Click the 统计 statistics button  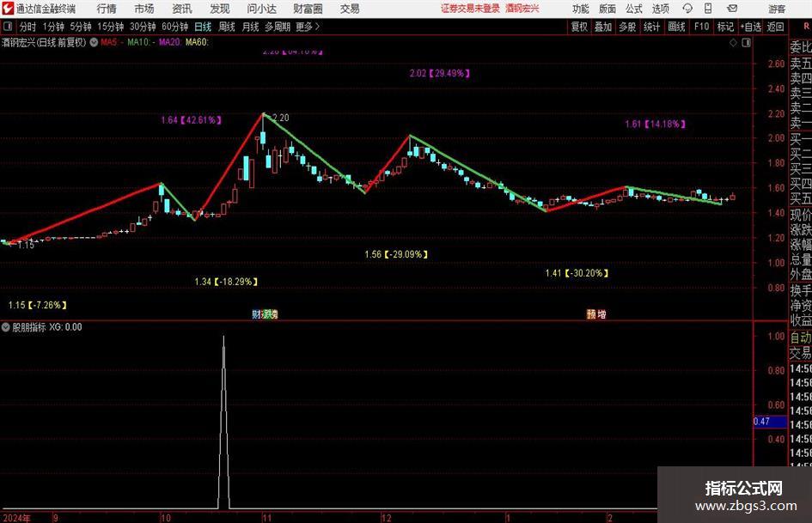(x=651, y=27)
